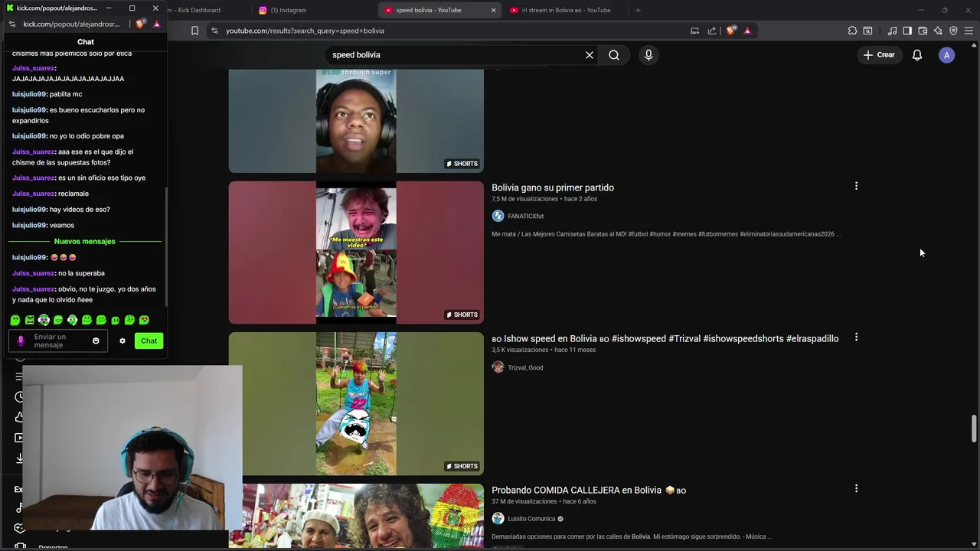Go to Luisito Comunica channel
The height and width of the screenshot is (551, 980).
(x=531, y=519)
